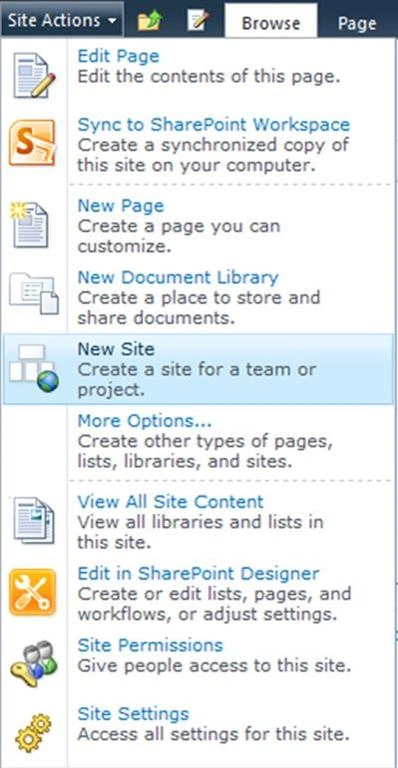Click the New Document Library folder icon

tap(34, 293)
